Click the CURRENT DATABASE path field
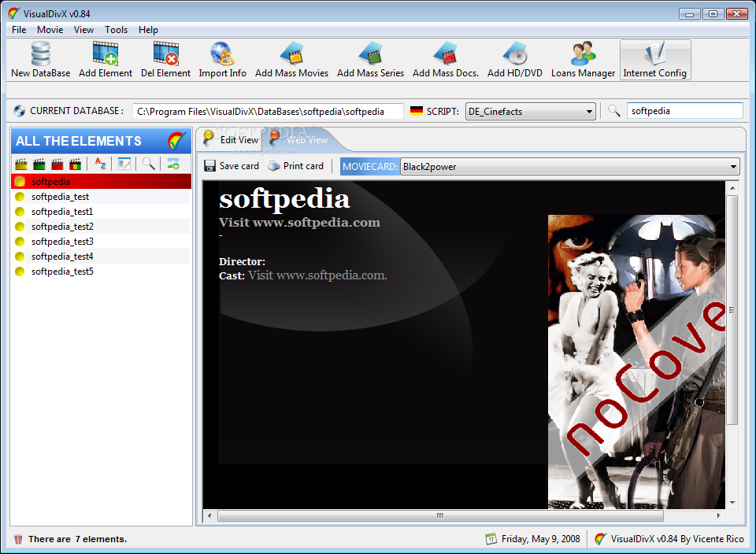Screen dimensions: 756x554 [x=268, y=111]
